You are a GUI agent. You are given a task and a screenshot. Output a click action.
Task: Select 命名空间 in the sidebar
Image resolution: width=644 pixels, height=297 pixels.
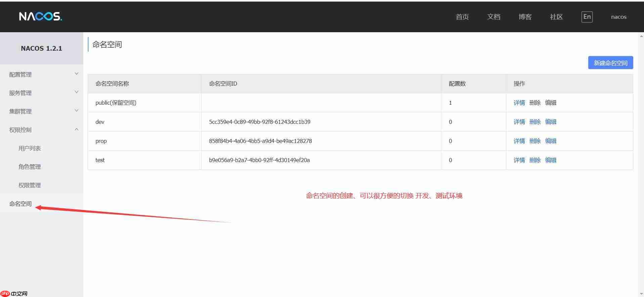(x=20, y=204)
